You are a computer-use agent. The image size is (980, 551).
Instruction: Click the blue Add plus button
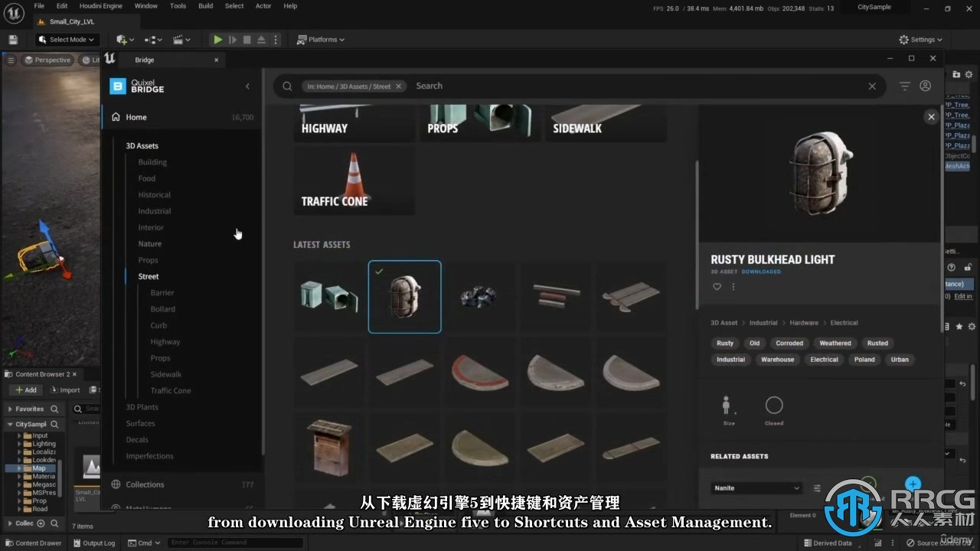913,484
